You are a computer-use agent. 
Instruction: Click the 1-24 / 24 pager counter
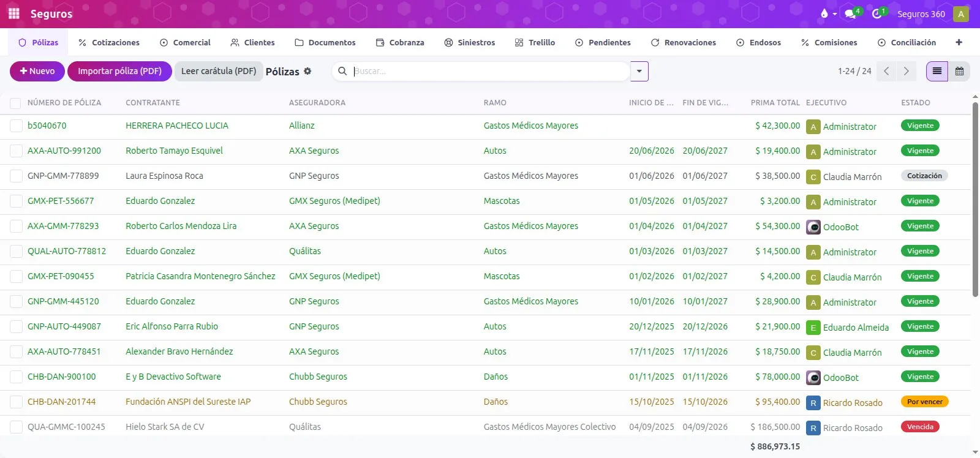tap(854, 71)
